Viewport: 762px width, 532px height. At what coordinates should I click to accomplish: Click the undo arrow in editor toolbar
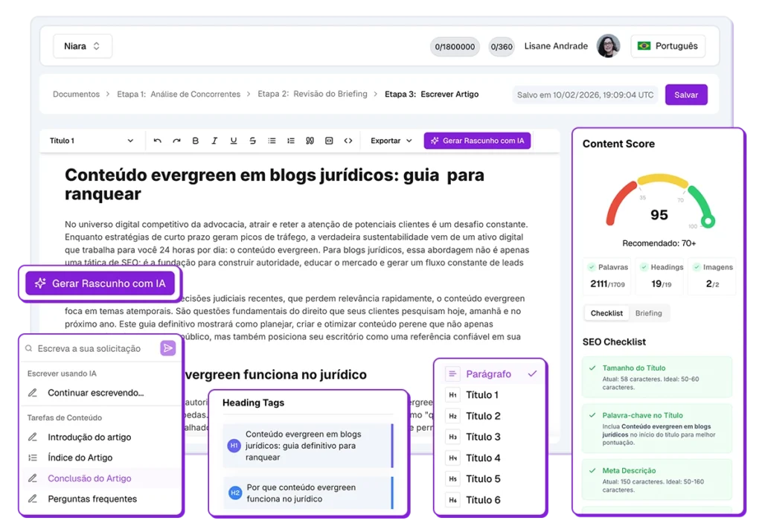pos(157,141)
